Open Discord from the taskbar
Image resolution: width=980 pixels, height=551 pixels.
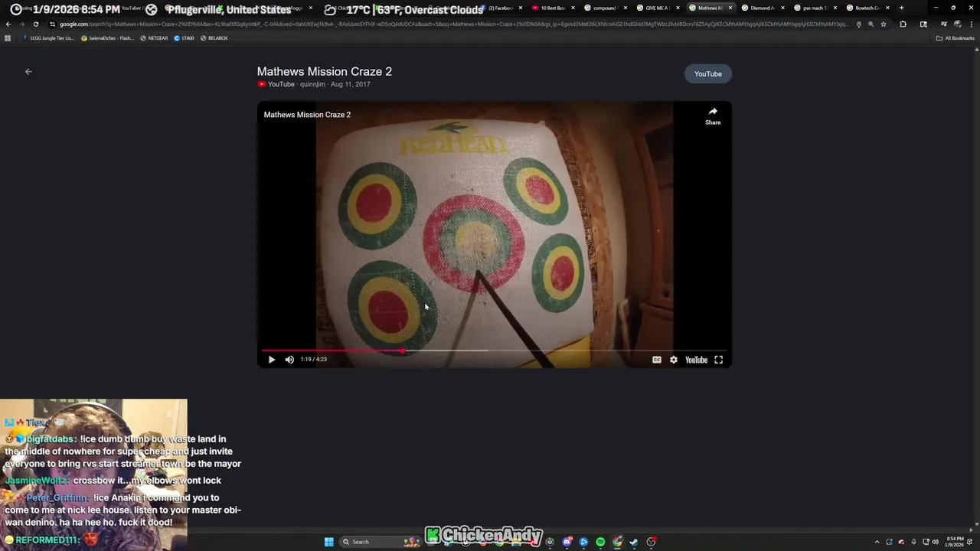567,542
